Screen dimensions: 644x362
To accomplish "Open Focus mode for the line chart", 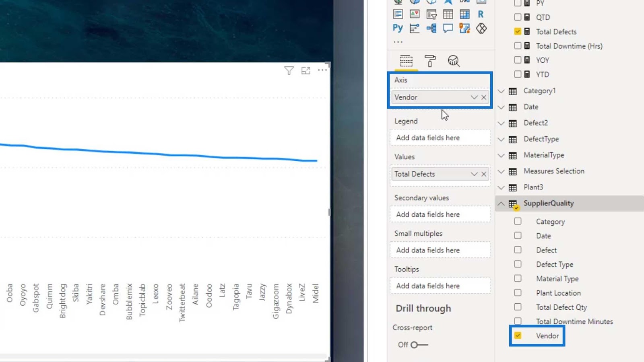I will click(306, 71).
